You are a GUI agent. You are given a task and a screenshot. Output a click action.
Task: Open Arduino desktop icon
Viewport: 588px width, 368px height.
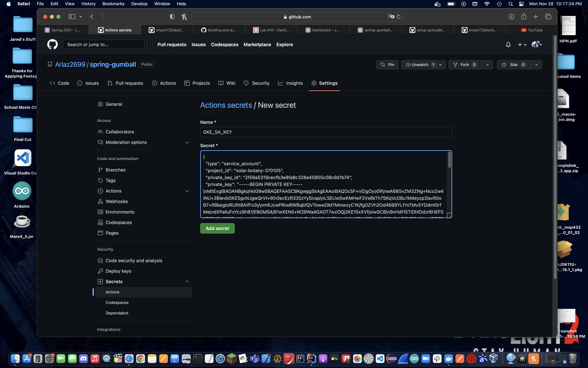(22, 191)
